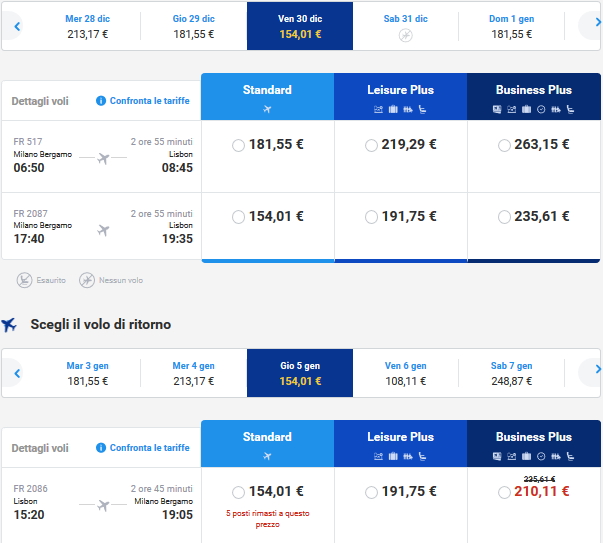
Task: Choose the 191,75 € Leisure Plus fare for FR 2087
Action: pyautogui.click(x=371, y=217)
